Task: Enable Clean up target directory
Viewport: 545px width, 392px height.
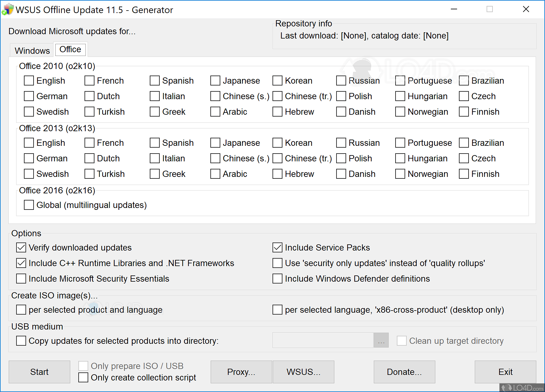Action: coord(401,341)
